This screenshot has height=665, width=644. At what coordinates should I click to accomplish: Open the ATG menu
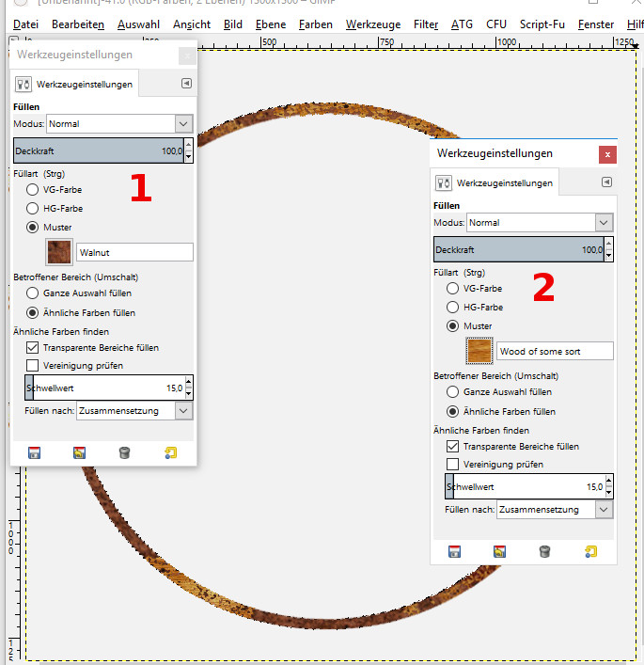click(462, 24)
